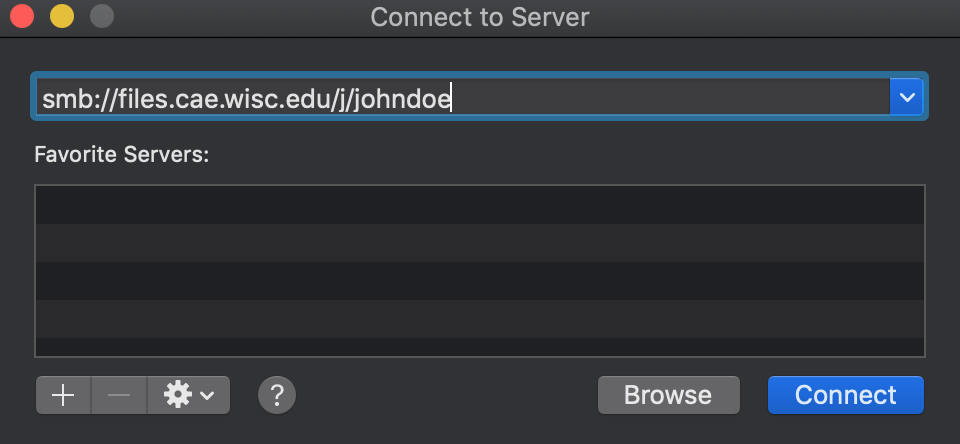Select the third row in Favorite Servers list
The image size is (960, 444).
(x=480, y=281)
